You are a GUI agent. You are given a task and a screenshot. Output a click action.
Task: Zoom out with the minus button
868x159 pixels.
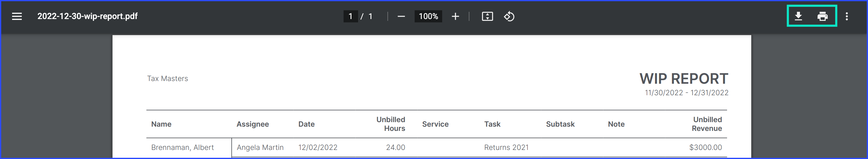tap(401, 16)
